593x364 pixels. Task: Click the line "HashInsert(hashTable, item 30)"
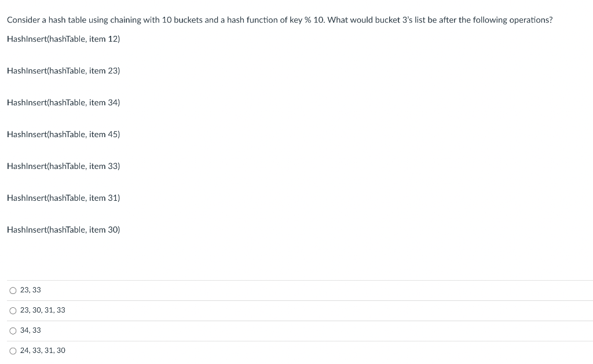point(63,230)
